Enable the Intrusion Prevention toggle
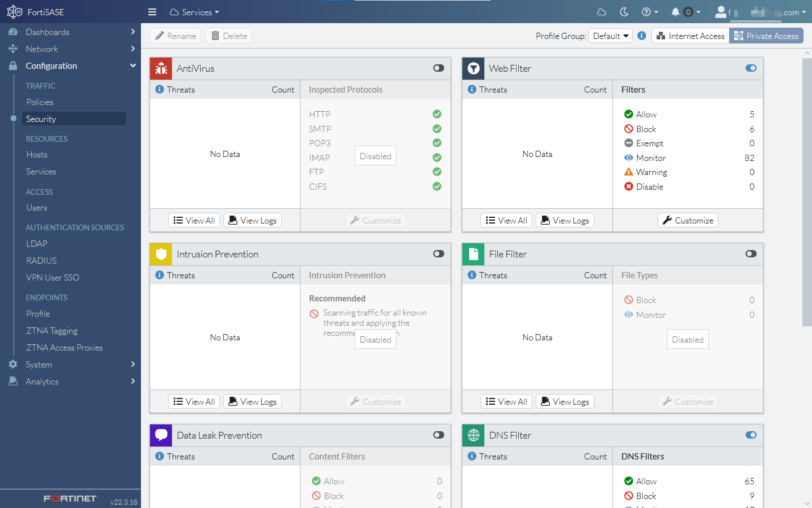Screen dimensions: 812x508 click(439, 253)
